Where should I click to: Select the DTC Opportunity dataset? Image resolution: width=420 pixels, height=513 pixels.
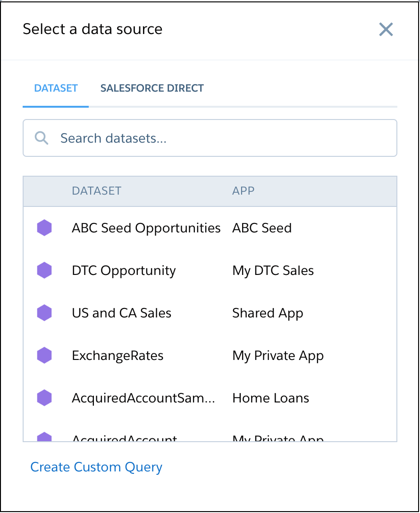point(124,271)
